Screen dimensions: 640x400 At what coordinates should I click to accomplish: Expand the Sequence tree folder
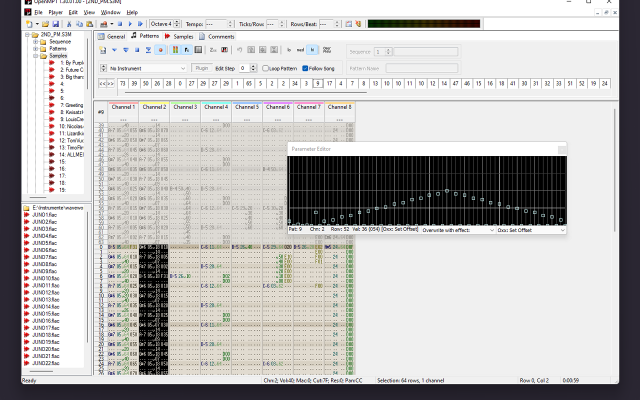pos(35,42)
